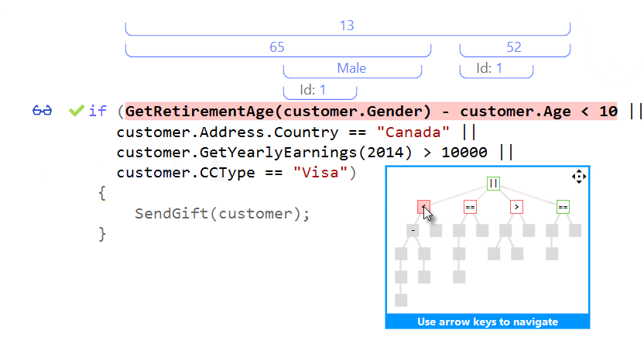
Task: Click the "Use arrow keys to navigate" bar
Action: pyautogui.click(x=488, y=322)
